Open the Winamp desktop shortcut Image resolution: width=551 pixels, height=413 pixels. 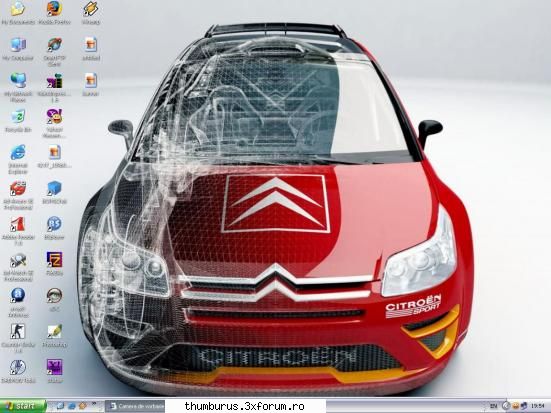91,8
